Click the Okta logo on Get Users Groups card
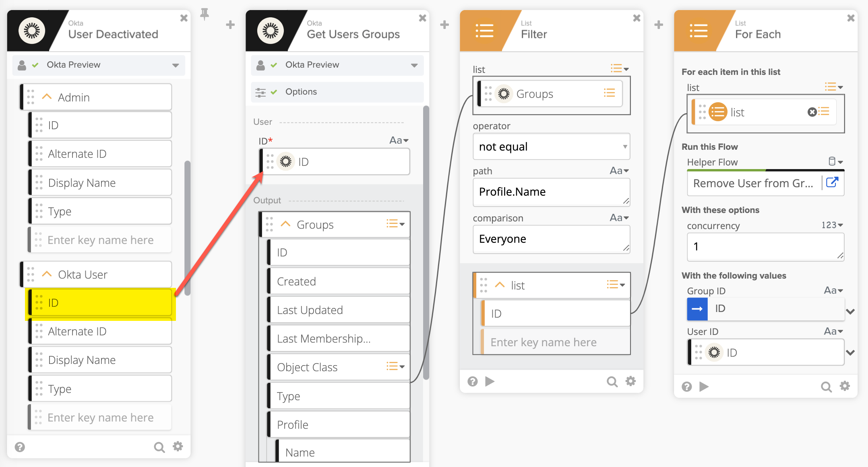This screenshot has height=467, width=868. pyautogui.click(x=271, y=31)
